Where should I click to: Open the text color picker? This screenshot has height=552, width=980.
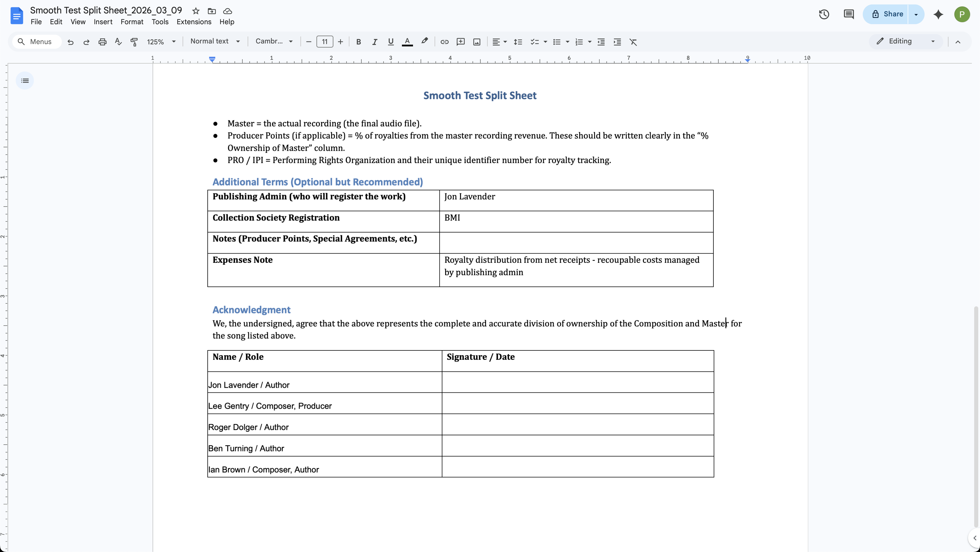tap(407, 42)
